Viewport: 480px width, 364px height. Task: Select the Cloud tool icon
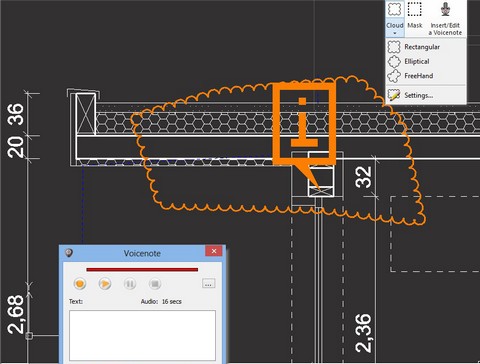(394, 9)
